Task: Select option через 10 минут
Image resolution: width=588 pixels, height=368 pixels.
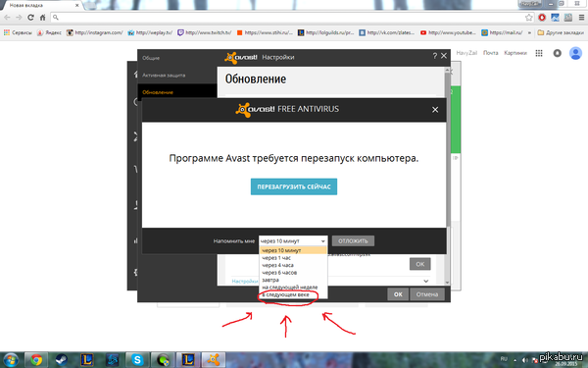Action: click(293, 250)
